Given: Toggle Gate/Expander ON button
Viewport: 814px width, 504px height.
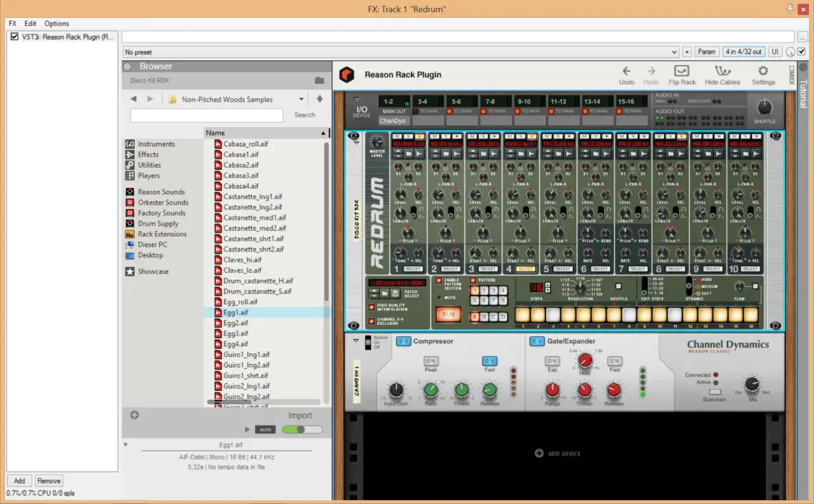Looking at the screenshot, I should 537,341.
